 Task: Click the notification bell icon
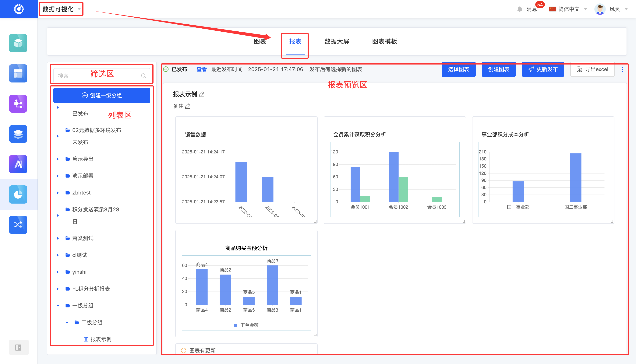pos(519,9)
